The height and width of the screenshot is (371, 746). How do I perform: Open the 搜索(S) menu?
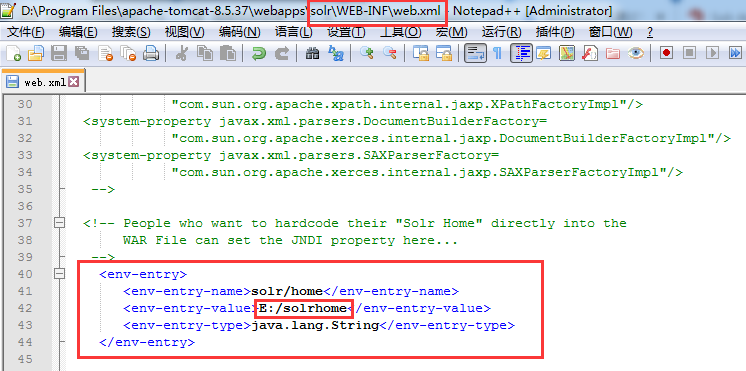click(131, 32)
